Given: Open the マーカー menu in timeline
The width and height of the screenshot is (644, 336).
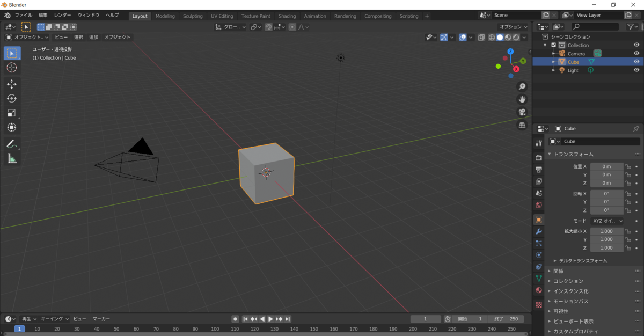Looking at the screenshot, I should 101,319.
